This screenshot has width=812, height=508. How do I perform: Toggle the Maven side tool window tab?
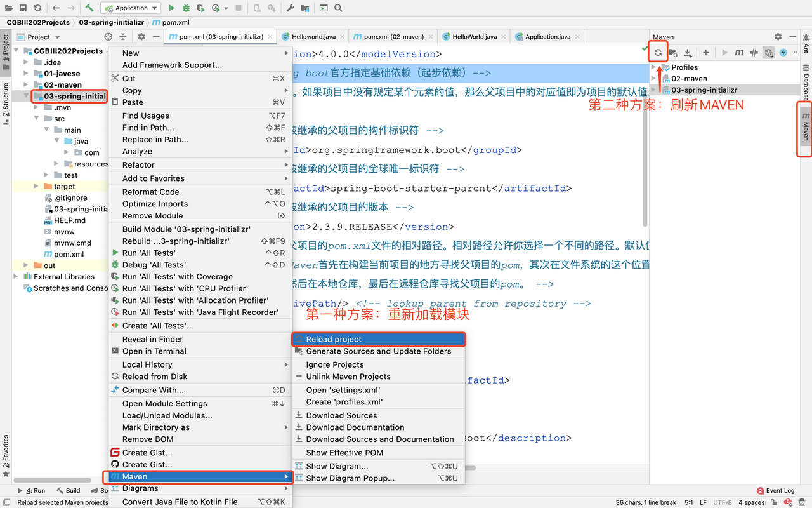[806, 128]
